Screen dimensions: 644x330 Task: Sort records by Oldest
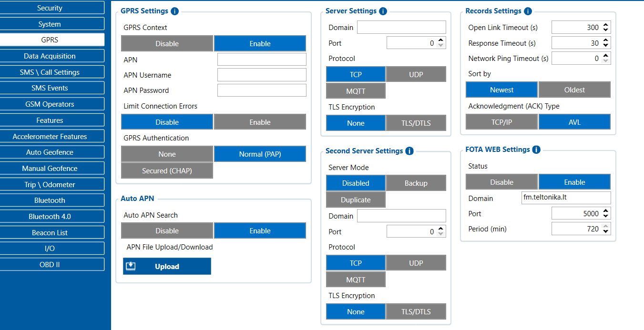tap(574, 90)
